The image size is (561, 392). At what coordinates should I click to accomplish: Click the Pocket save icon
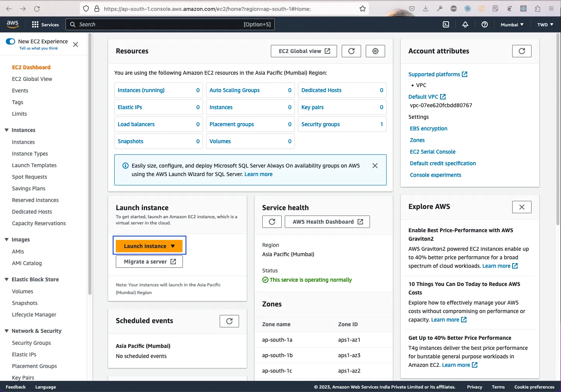click(x=412, y=9)
